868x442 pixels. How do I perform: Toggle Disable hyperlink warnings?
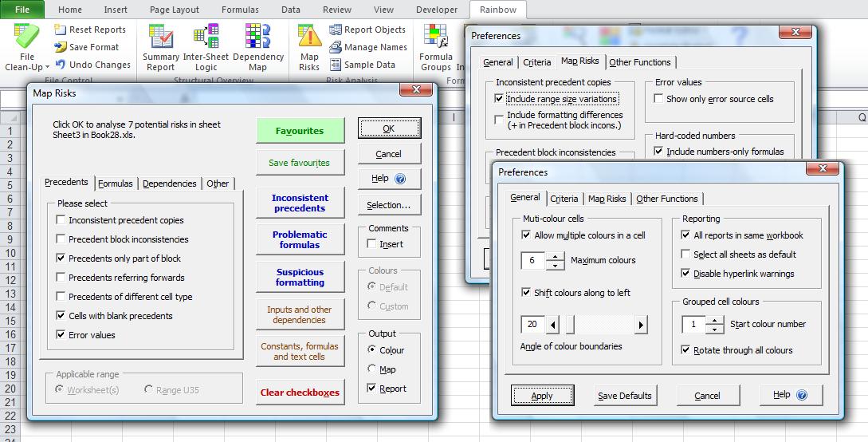pyautogui.click(x=685, y=274)
